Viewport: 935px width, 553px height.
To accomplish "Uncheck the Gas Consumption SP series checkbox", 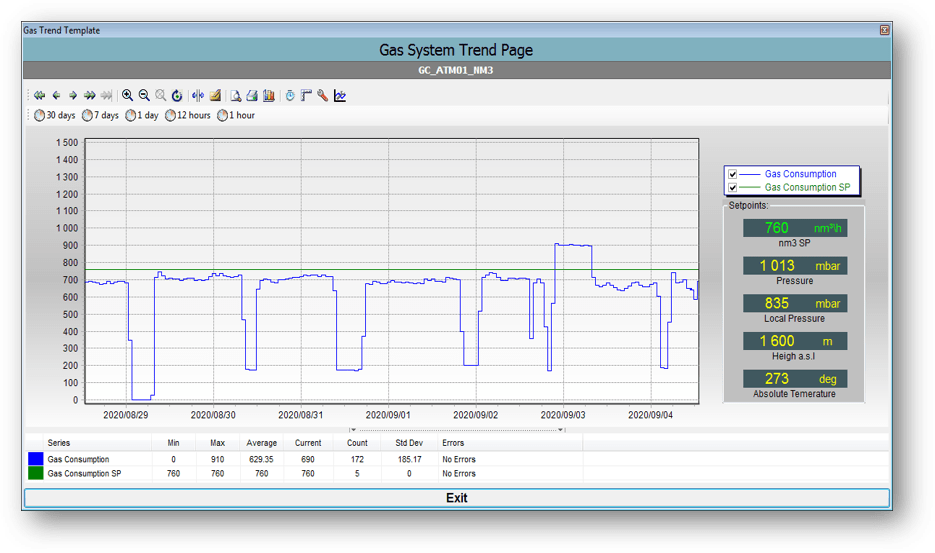I will click(x=733, y=187).
